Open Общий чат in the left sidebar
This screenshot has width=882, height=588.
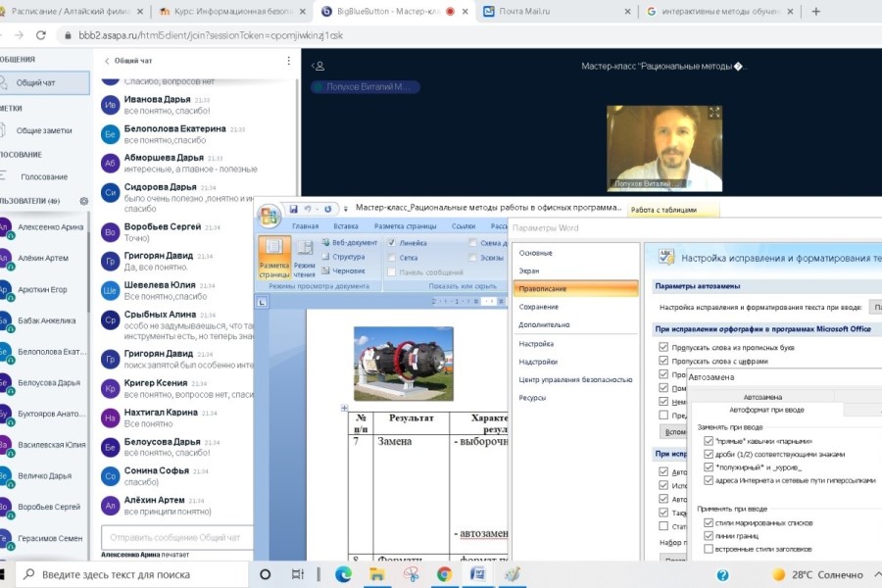click(44, 82)
